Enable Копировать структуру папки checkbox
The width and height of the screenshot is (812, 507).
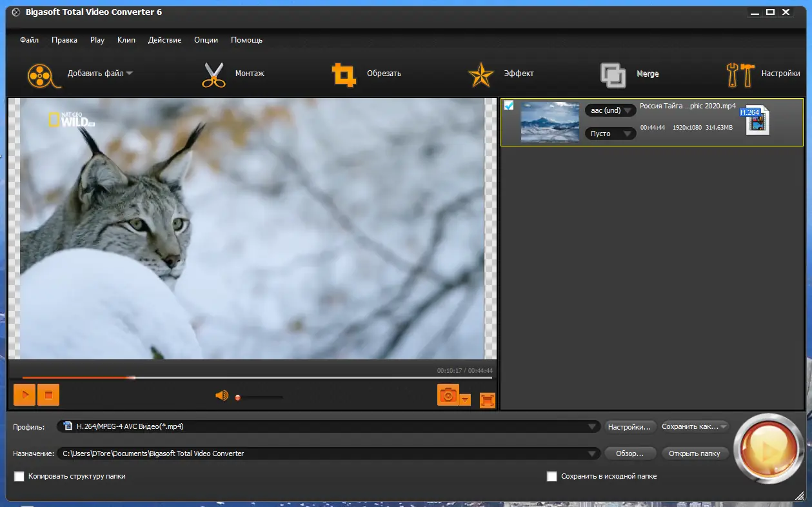click(x=19, y=477)
